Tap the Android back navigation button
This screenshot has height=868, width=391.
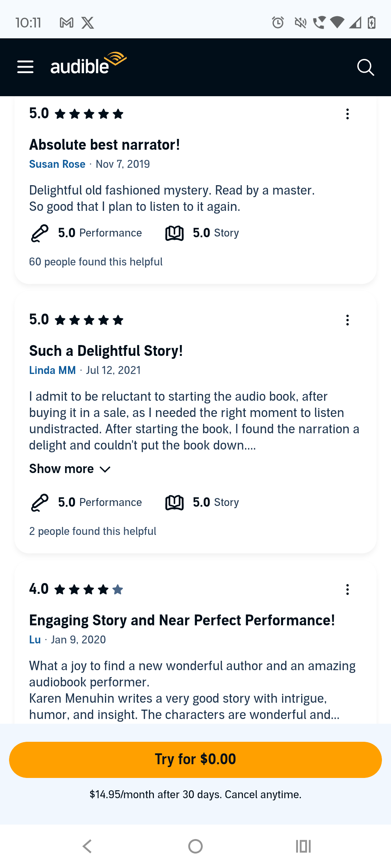click(x=87, y=846)
